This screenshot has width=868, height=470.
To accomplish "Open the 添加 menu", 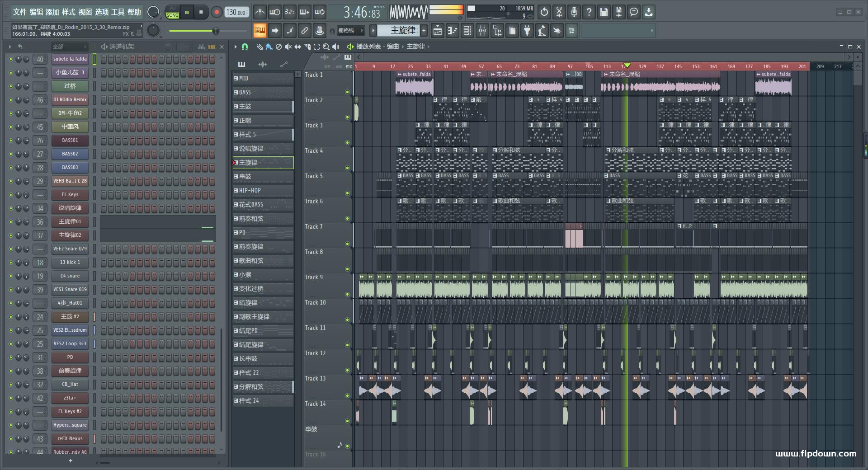I will pyautogui.click(x=52, y=12).
